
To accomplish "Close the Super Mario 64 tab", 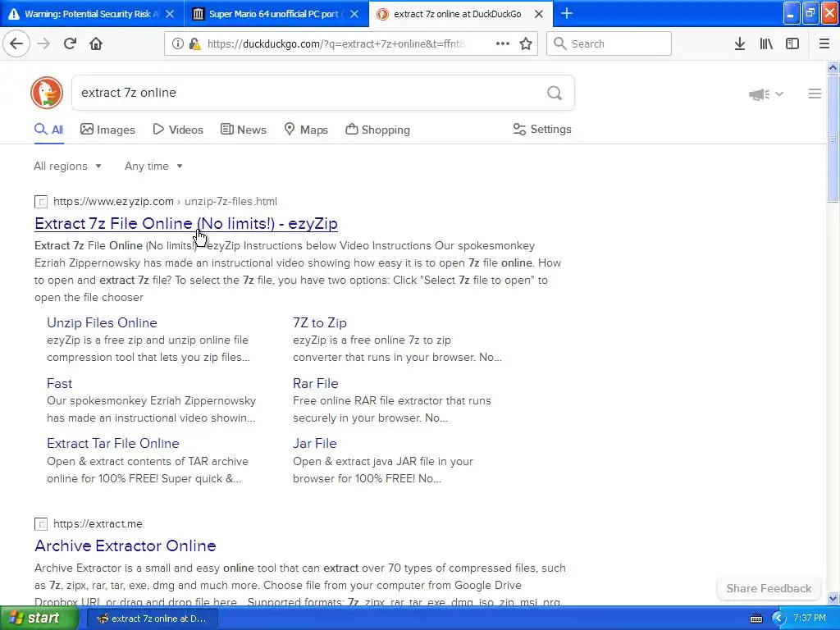I will point(354,14).
